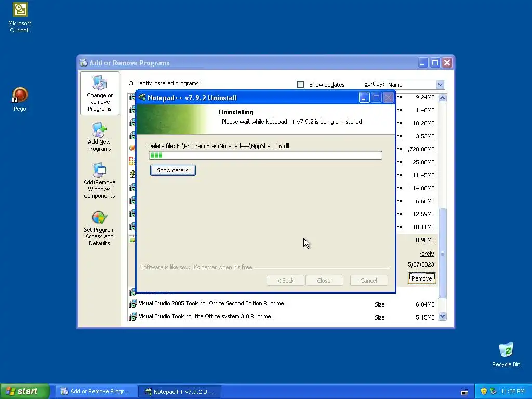The image size is (532, 399).
Task: Click the Close button in uninstall wizard
Action: tap(324, 281)
